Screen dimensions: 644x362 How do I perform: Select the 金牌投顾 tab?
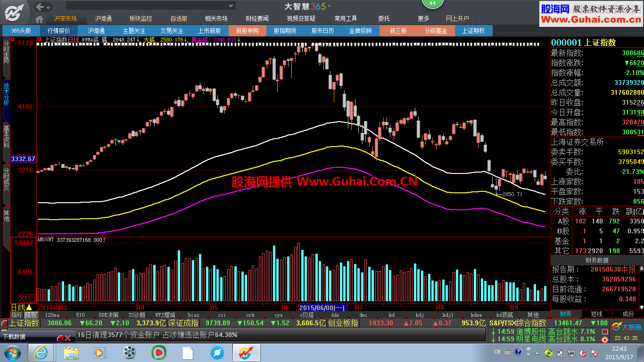click(x=361, y=31)
